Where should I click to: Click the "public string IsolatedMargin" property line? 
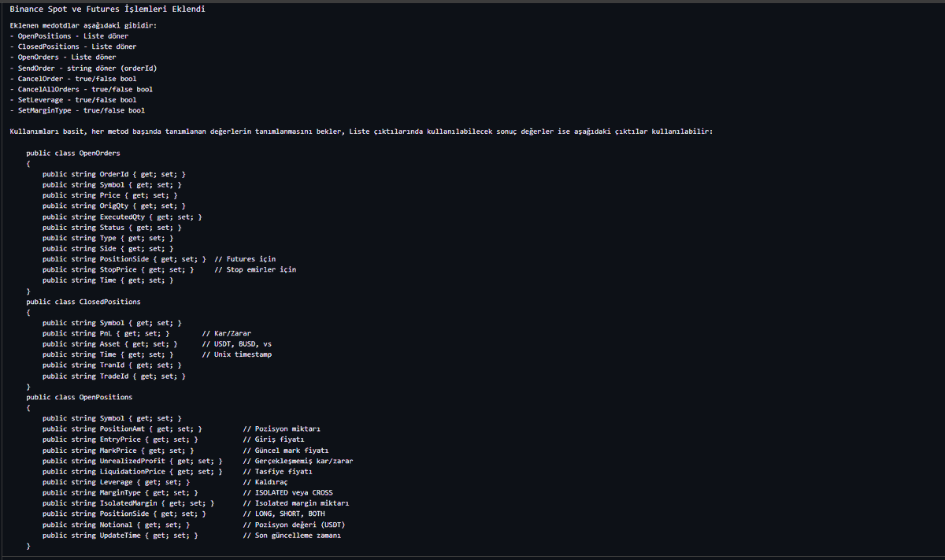tap(128, 503)
